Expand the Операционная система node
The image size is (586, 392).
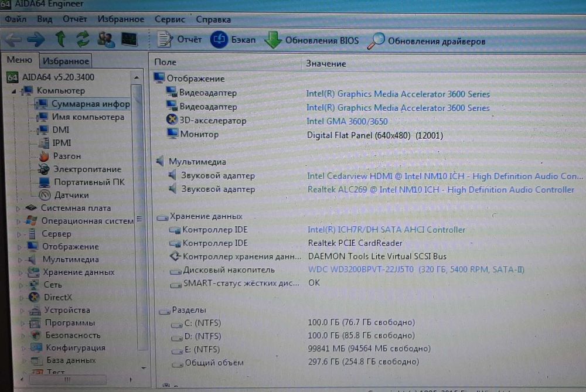click(18, 221)
